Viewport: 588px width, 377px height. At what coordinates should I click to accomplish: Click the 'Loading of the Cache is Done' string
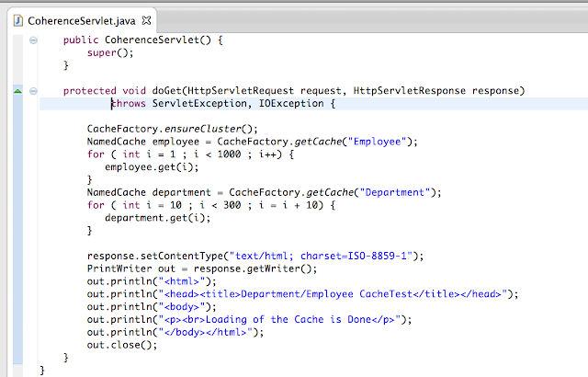coord(288,320)
